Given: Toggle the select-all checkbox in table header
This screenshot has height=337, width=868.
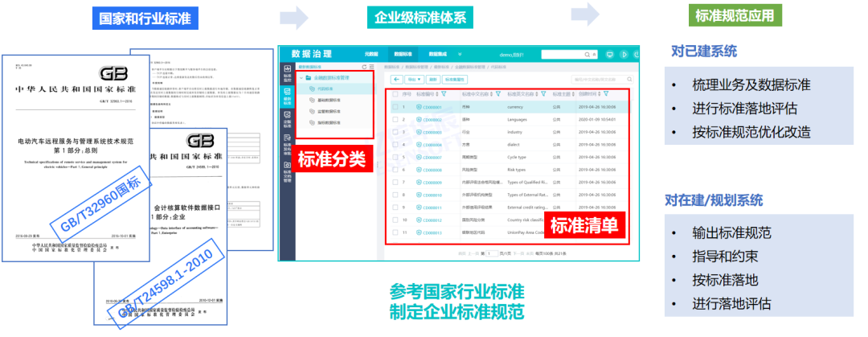Looking at the screenshot, I should click(x=394, y=94).
